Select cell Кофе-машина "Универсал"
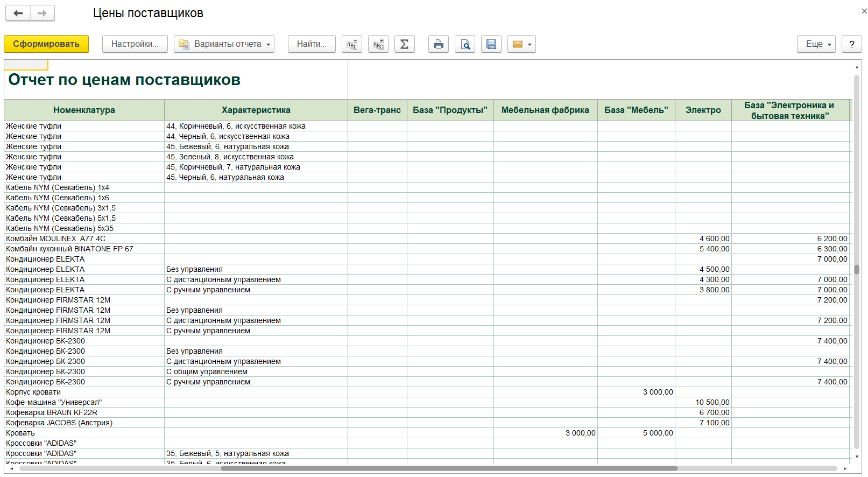The image size is (868, 477). pos(84,403)
